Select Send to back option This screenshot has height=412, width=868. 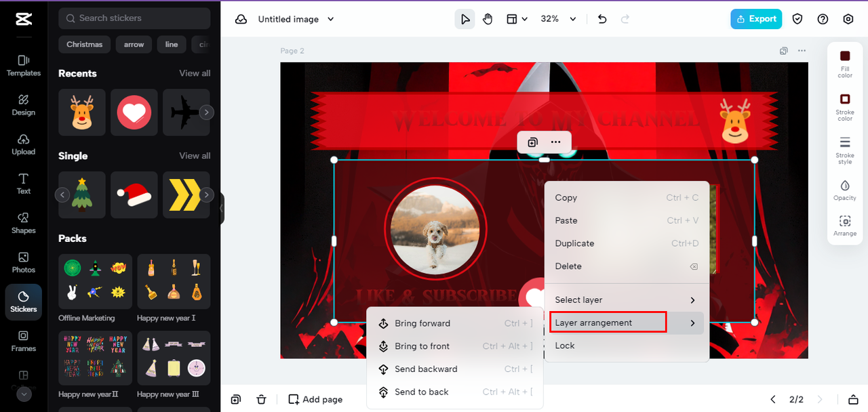click(455, 392)
